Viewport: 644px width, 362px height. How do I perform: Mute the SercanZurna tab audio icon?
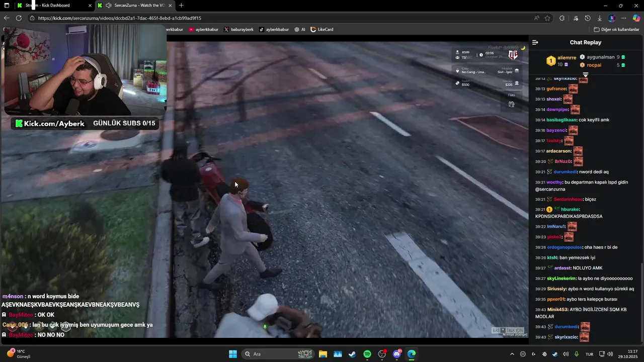click(x=108, y=6)
